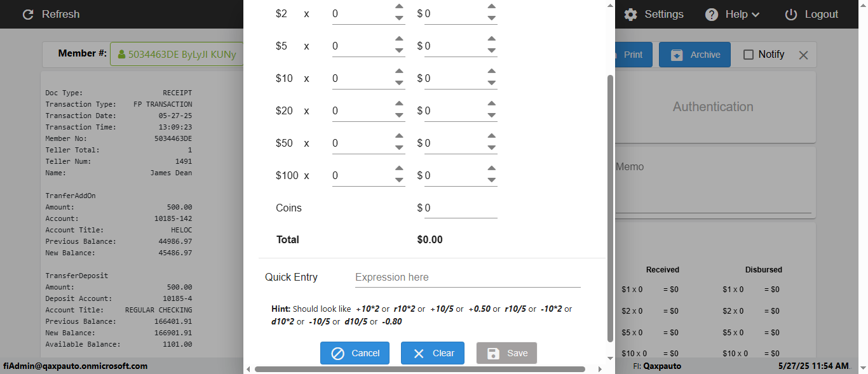Expand the Help dropdown chevron

756,15
